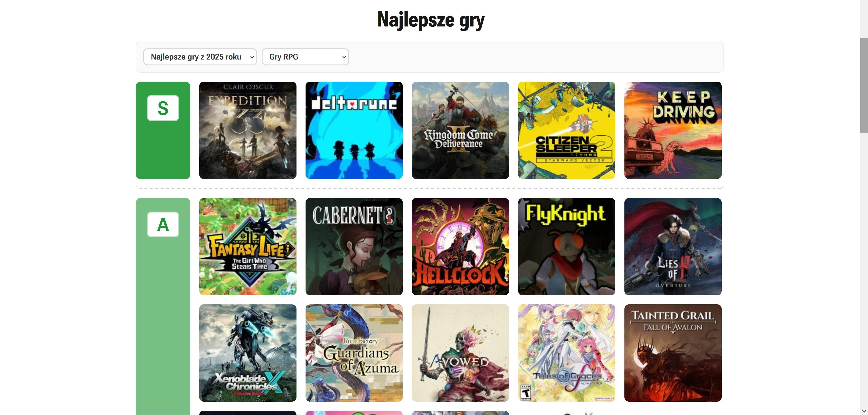Viewport: 868px width, 415px height.
Task: Open Rune Factory Guardians of Azuma cover
Action: point(354,353)
